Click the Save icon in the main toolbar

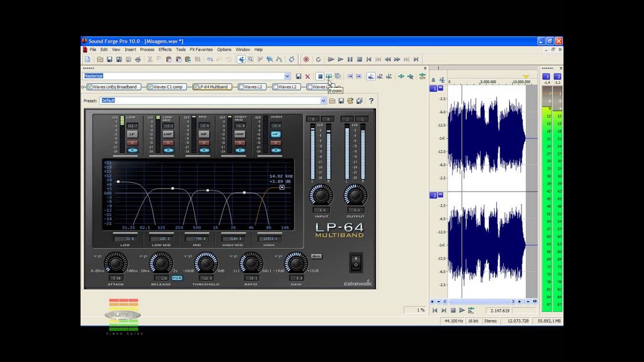click(109, 59)
